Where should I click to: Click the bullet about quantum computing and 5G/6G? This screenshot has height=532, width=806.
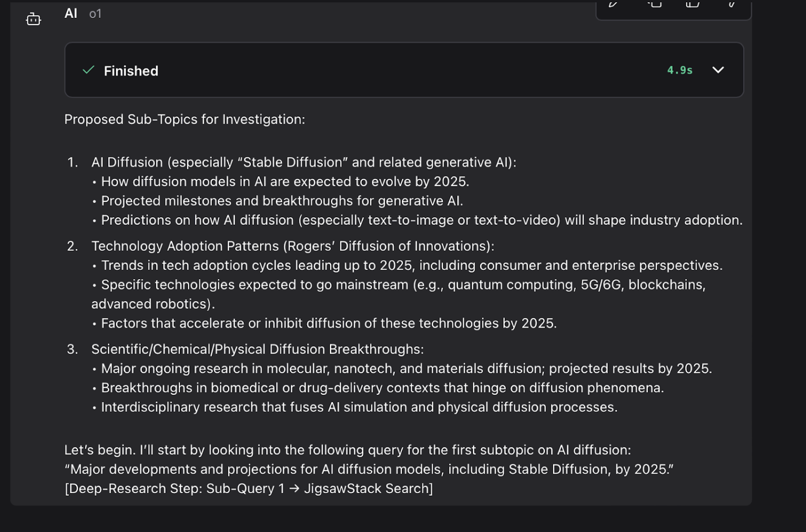pyautogui.click(x=402, y=285)
